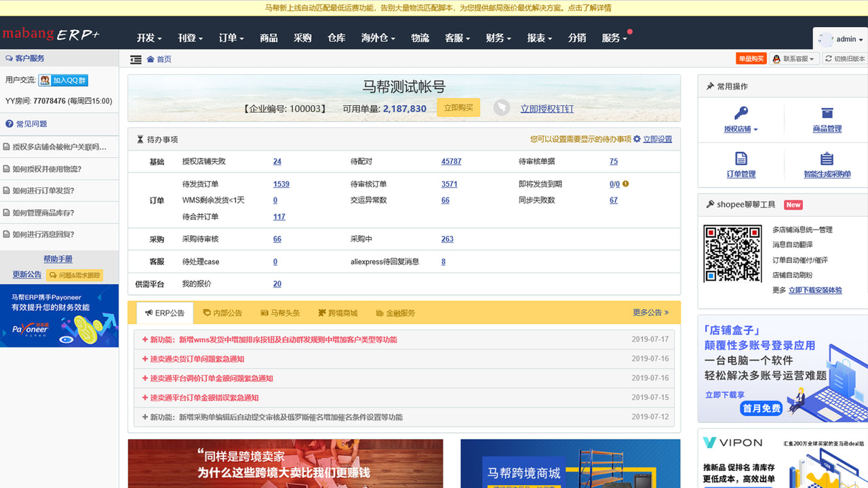Click the top yellow notice banner text
Viewport: 868px width, 488px height.
[x=437, y=8]
